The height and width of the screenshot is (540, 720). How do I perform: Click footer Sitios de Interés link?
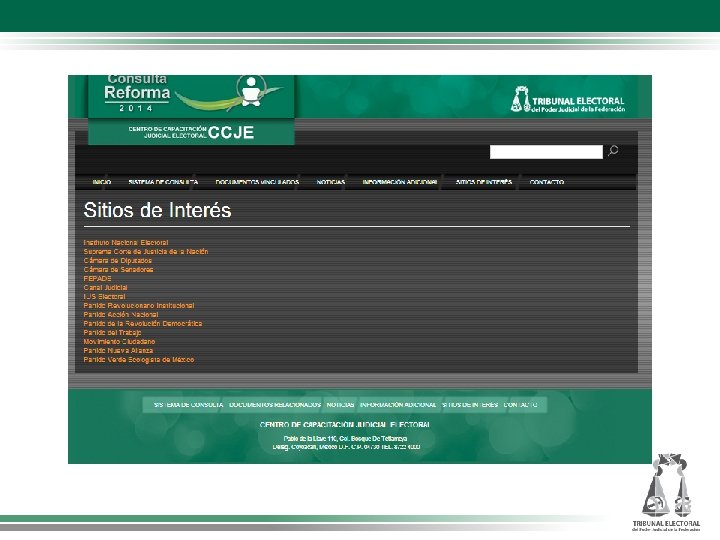(x=470, y=405)
